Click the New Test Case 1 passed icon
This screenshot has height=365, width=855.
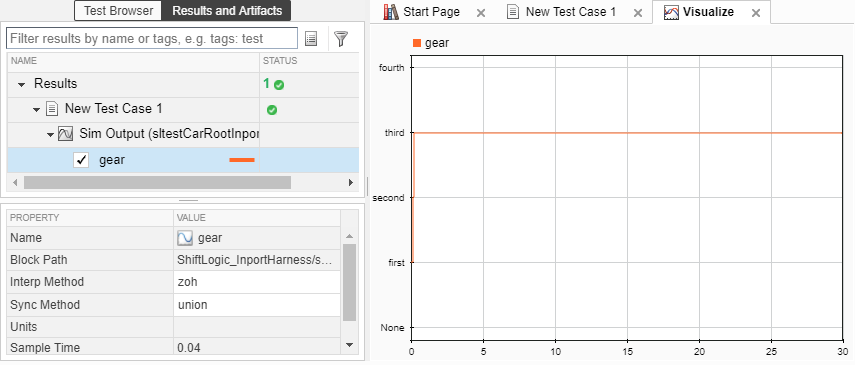coord(272,110)
